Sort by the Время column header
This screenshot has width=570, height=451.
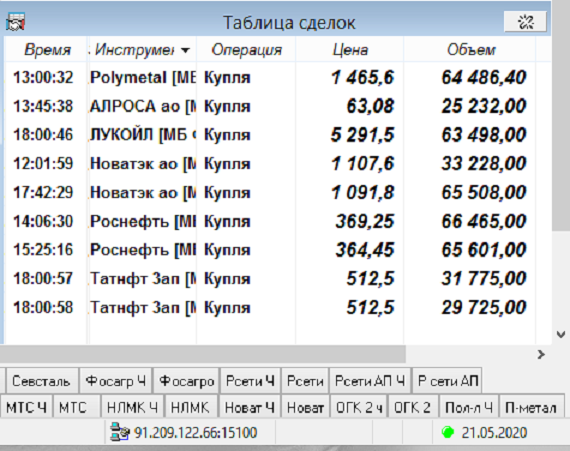tap(46, 50)
